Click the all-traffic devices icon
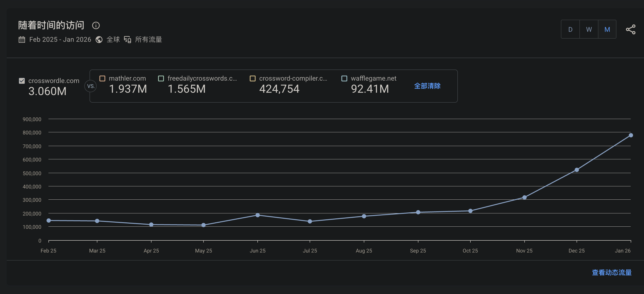Viewport: 644px width, 294px height. coord(128,40)
